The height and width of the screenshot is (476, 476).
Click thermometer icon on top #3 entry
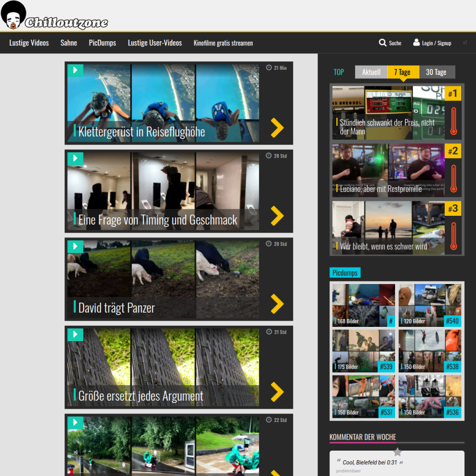click(x=454, y=236)
